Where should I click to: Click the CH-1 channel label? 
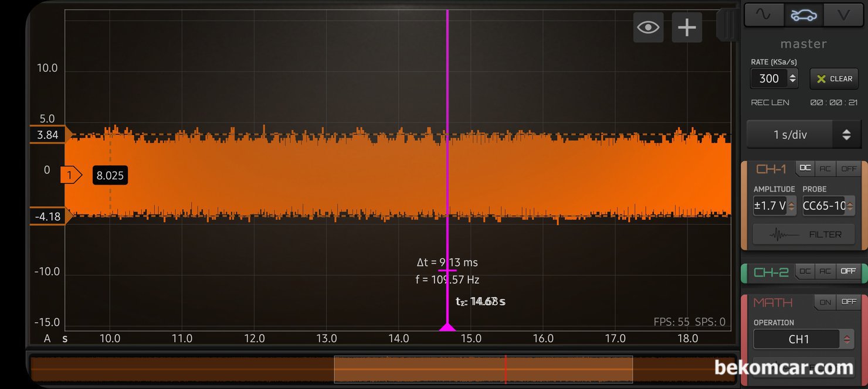(x=771, y=169)
